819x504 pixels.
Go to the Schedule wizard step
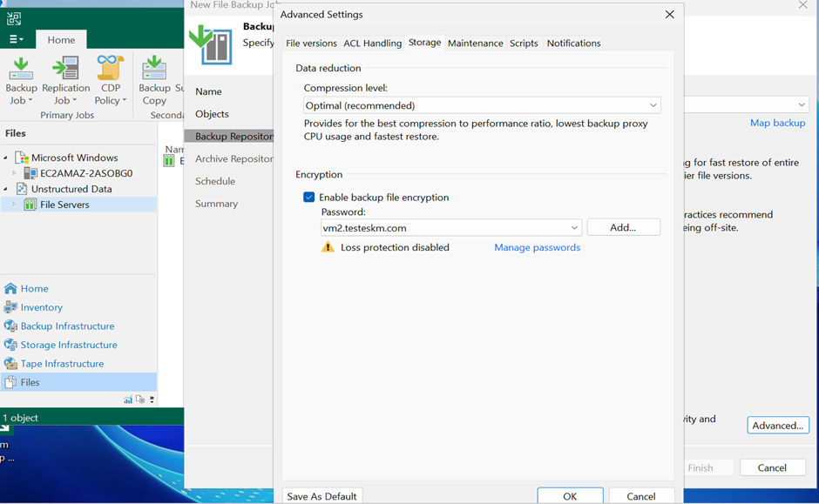pyautogui.click(x=215, y=181)
